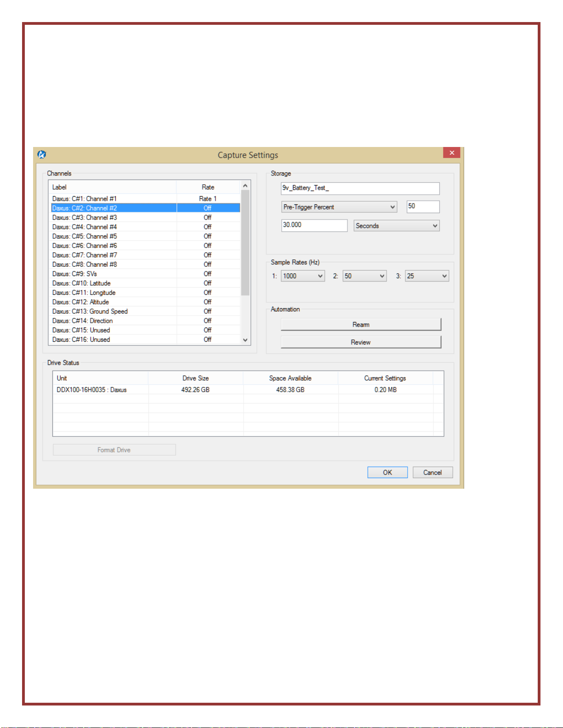Select the DDX100-16H0035 : Daxus drive row
The height and width of the screenshot is (728, 563).
[248, 389]
